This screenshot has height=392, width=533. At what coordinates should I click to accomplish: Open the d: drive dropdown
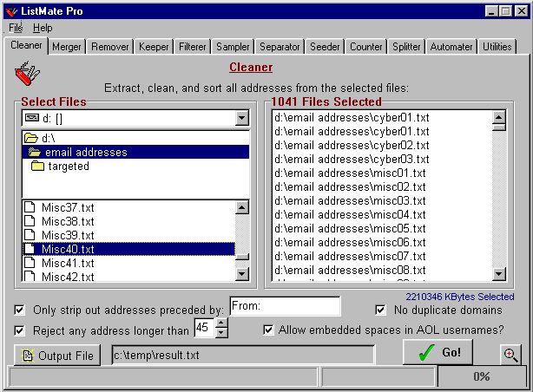tap(241, 118)
